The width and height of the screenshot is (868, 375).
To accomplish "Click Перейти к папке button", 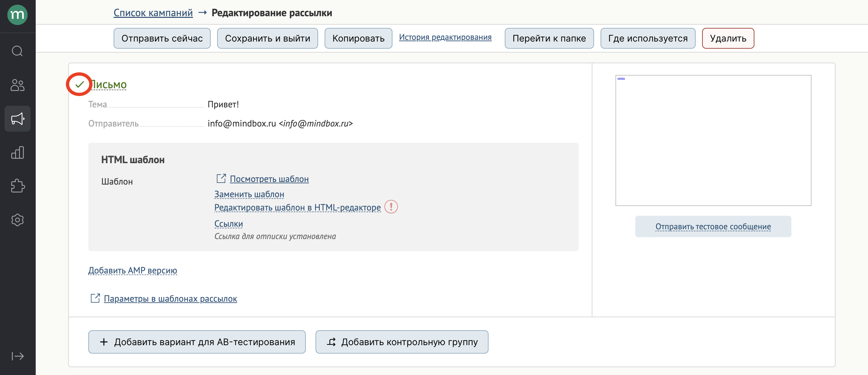I will point(549,38).
